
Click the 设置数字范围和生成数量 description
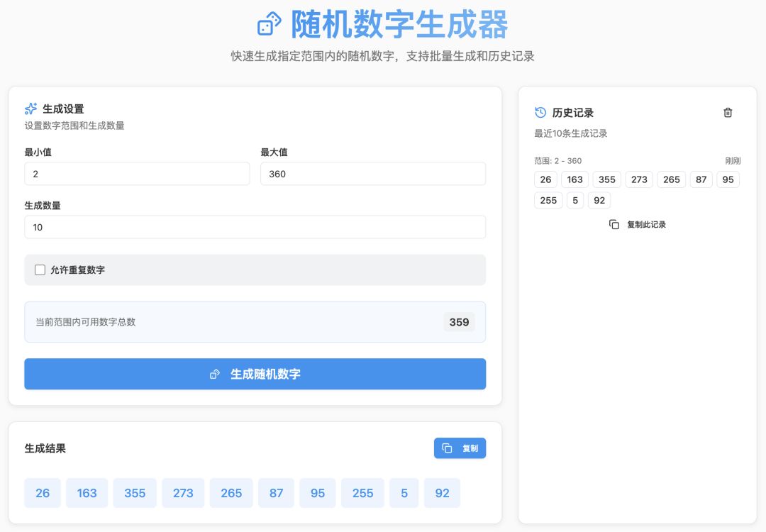[74, 126]
